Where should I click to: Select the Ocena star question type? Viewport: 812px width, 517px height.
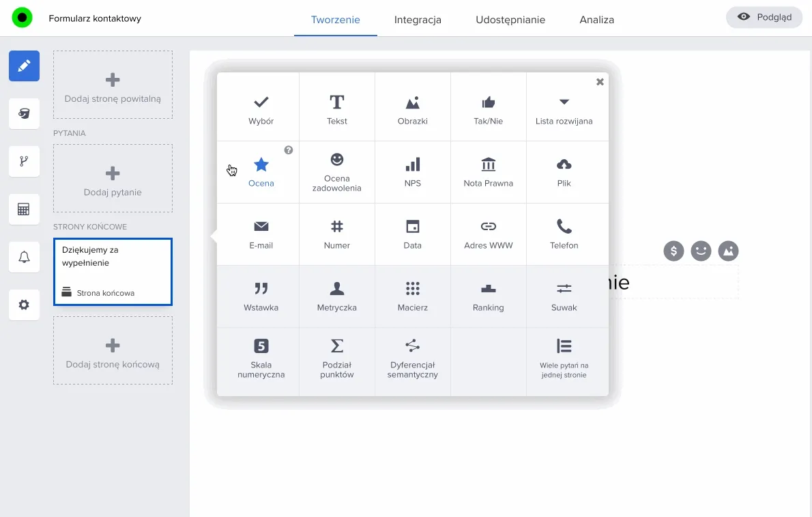coord(258,172)
